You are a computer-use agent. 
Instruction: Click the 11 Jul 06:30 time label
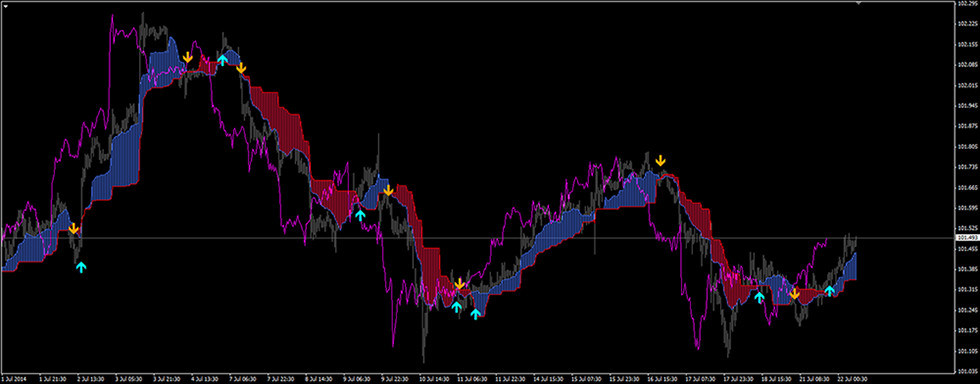click(471, 378)
